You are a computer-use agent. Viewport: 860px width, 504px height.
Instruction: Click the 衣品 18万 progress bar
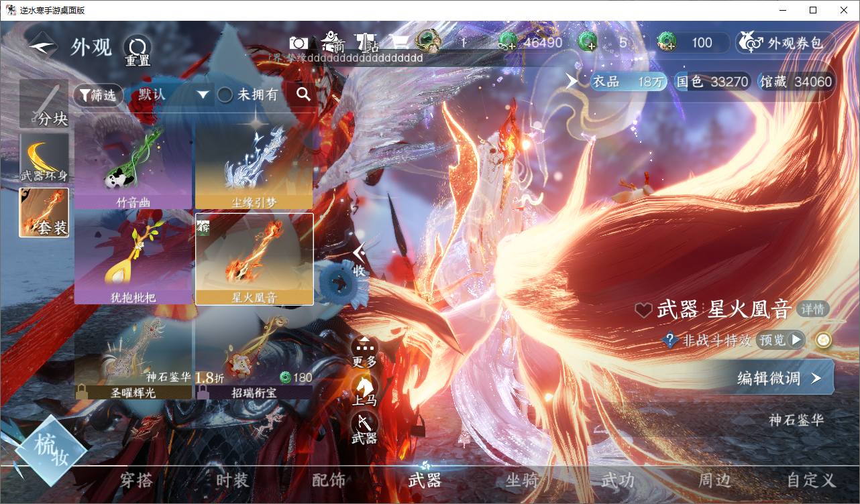click(x=627, y=82)
